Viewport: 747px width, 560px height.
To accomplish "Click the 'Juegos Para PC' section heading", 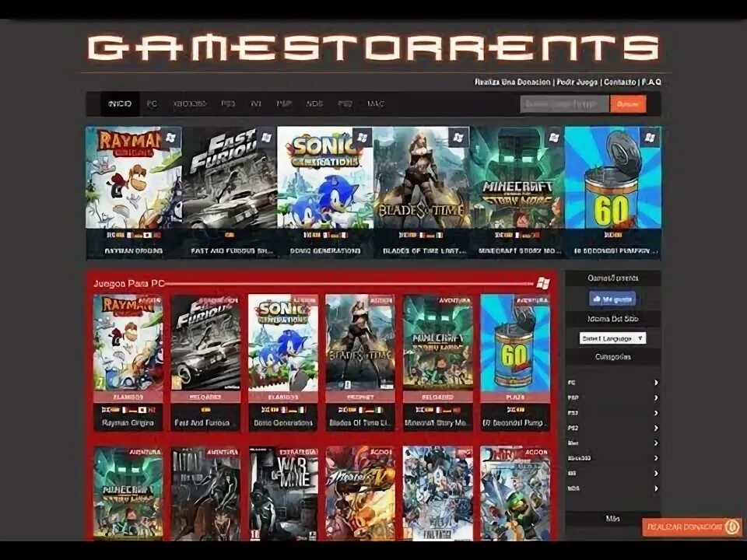I will 128,284.
